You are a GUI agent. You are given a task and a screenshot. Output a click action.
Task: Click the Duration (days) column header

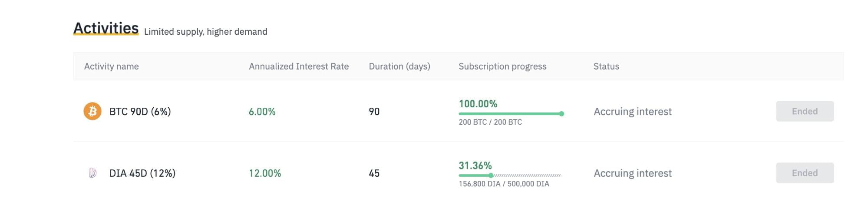pyautogui.click(x=399, y=66)
